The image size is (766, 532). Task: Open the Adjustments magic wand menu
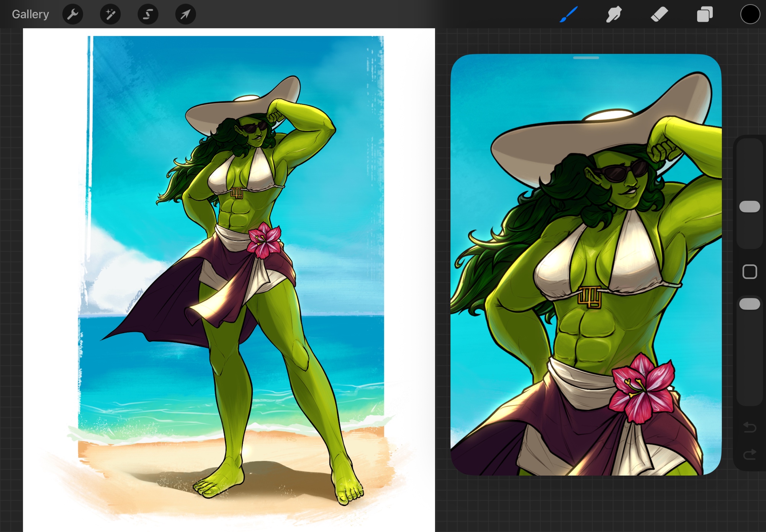pos(110,14)
